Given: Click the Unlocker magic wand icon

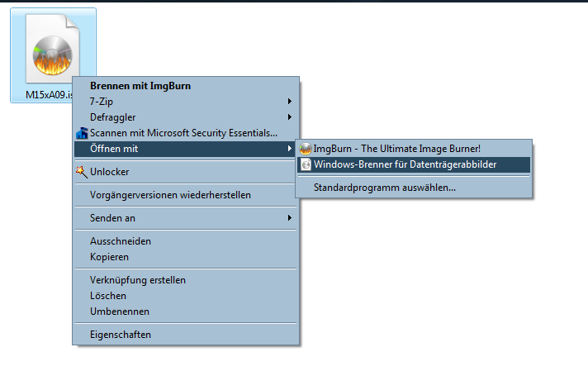Looking at the screenshot, I should point(82,172).
